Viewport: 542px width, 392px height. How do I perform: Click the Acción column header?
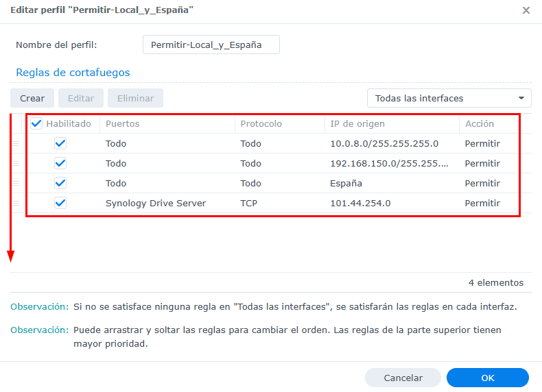[x=487, y=124]
